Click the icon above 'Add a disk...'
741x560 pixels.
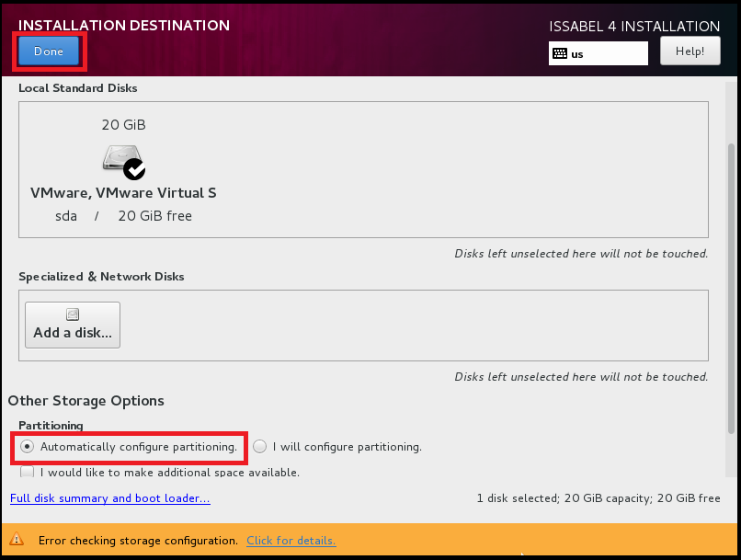tap(72, 314)
